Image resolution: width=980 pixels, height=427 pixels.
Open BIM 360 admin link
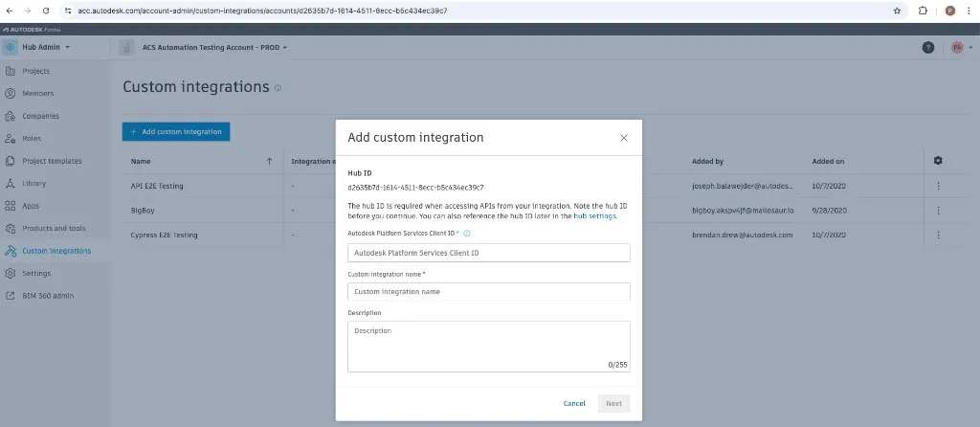tap(48, 296)
